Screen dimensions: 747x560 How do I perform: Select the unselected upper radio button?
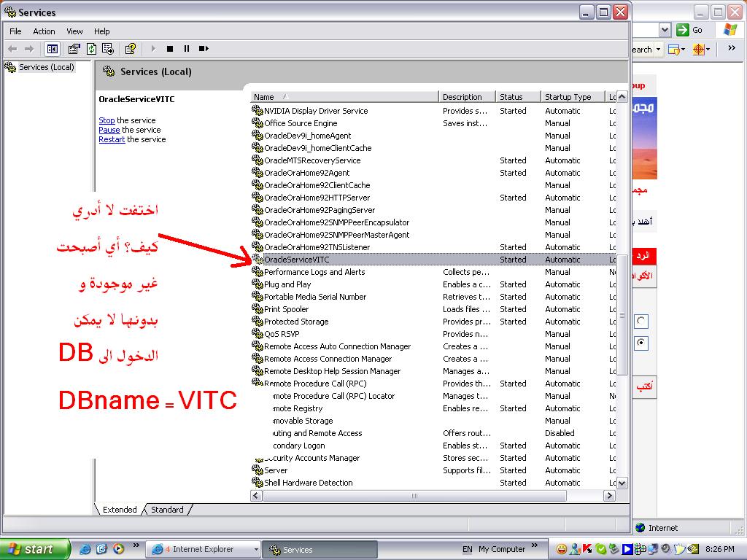(641, 321)
